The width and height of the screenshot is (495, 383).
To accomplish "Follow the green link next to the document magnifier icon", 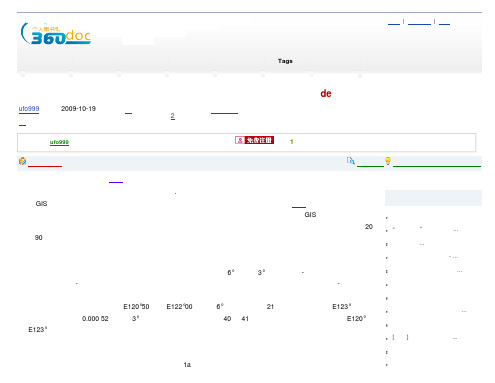I will click(370, 165).
